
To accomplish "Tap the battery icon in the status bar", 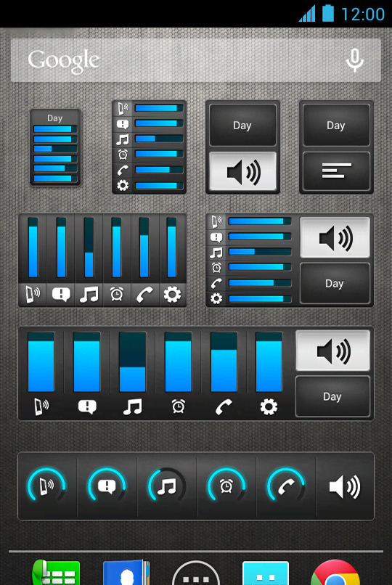I will click(x=328, y=14).
